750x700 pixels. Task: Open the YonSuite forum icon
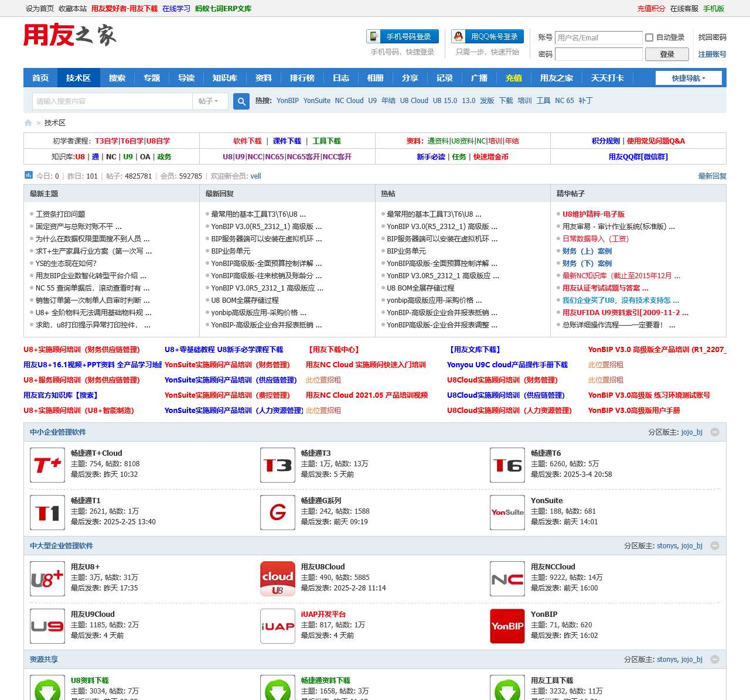(507, 513)
